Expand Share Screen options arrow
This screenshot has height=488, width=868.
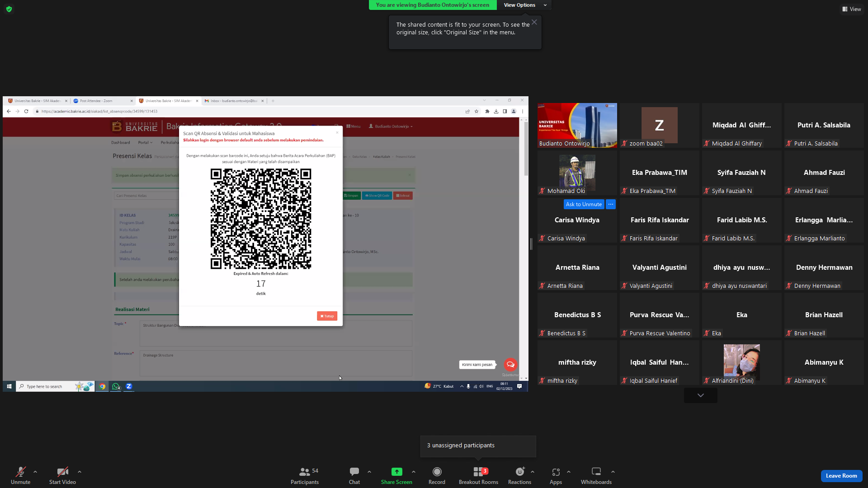(414, 472)
